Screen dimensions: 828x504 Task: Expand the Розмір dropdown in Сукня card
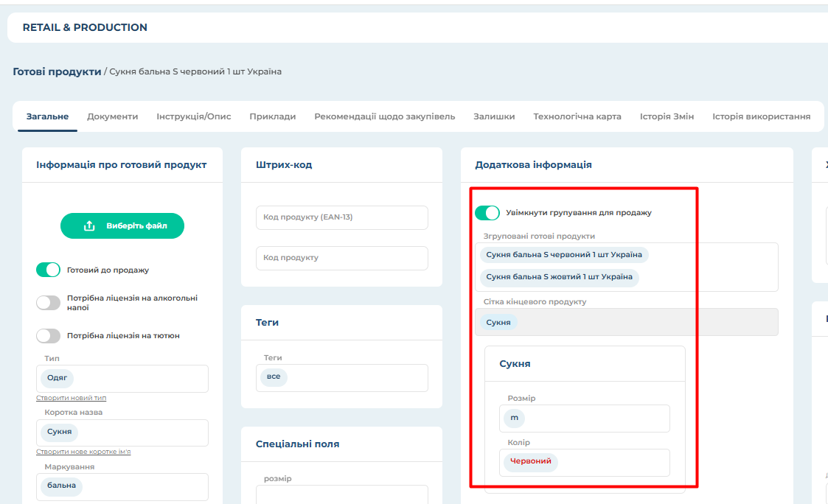coord(584,418)
